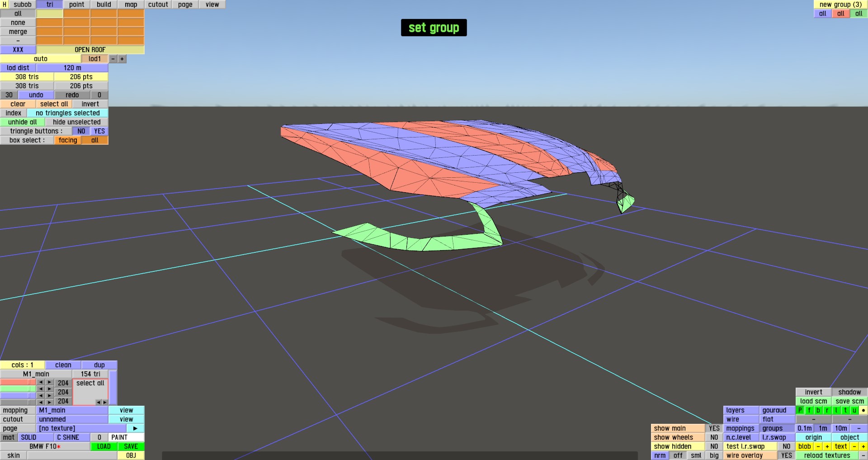Switch to the point mode tab

coord(77,5)
